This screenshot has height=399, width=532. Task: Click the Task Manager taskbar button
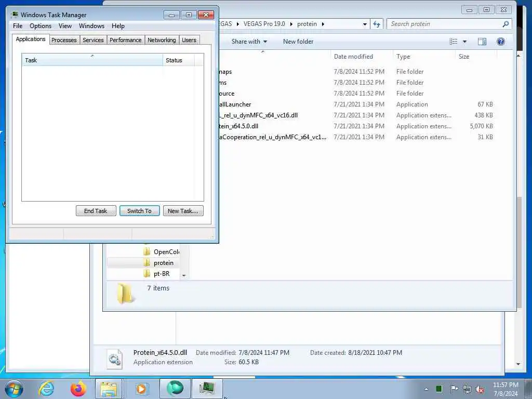pos(207,389)
